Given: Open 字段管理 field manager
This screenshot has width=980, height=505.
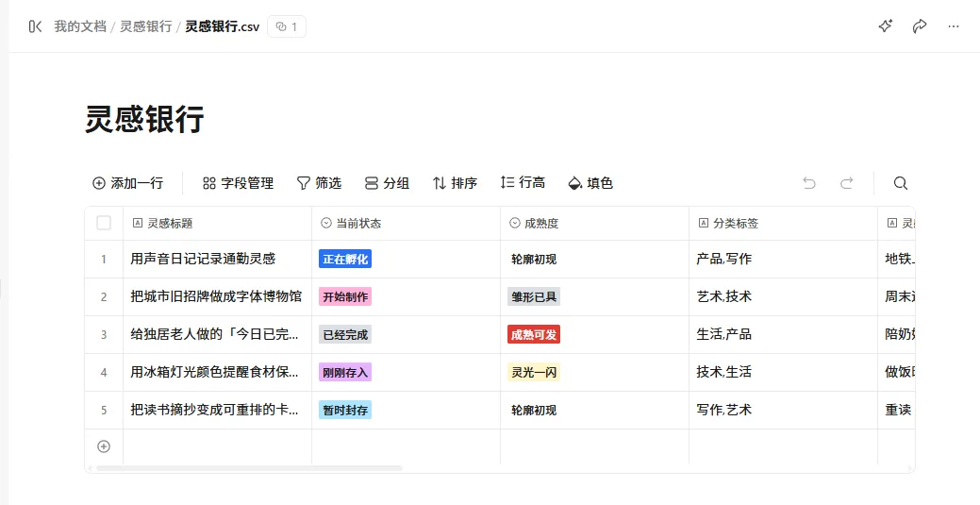Looking at the screenshot, I should 238,183.
